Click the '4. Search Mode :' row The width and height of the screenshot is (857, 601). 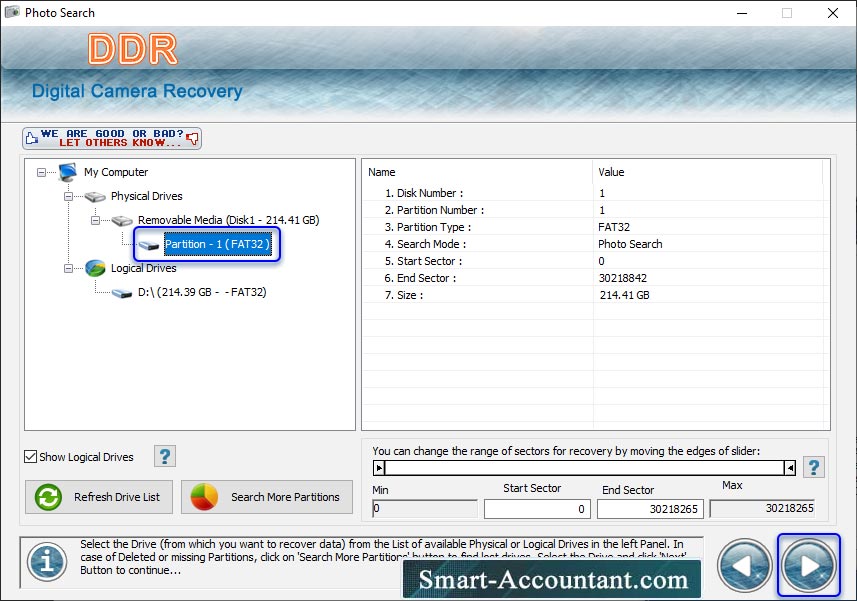pos(596,244)
